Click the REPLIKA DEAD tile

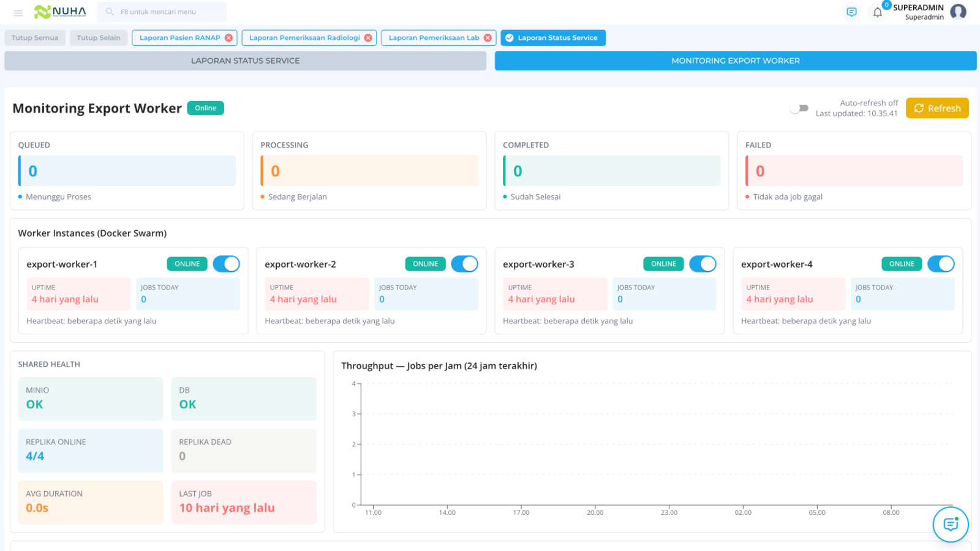coord(244,451)
